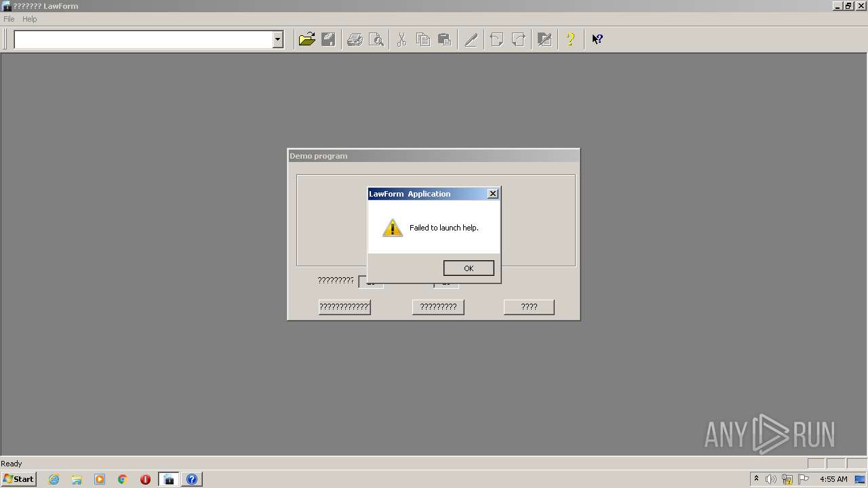
Task: Open Windows Media Player from taskbar
Action: (x=100, y=479)
